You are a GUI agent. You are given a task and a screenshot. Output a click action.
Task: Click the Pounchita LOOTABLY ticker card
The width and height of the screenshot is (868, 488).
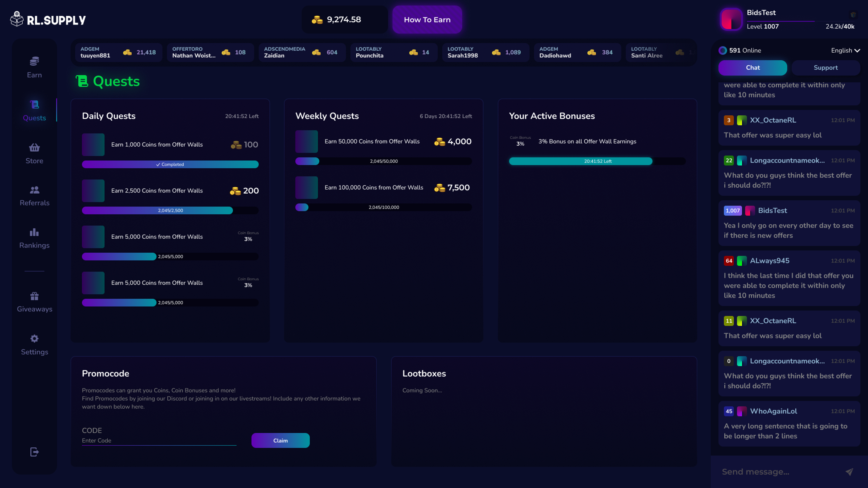coord(394,52)
